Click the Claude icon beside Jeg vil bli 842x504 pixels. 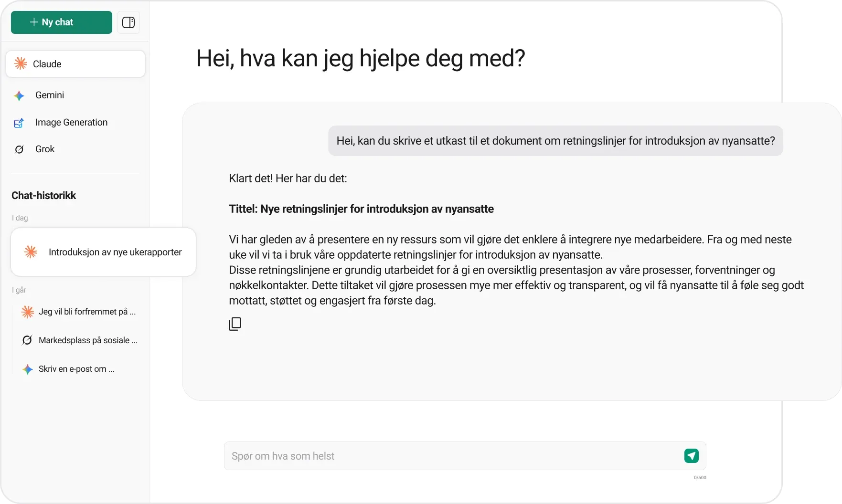[28, 312]
